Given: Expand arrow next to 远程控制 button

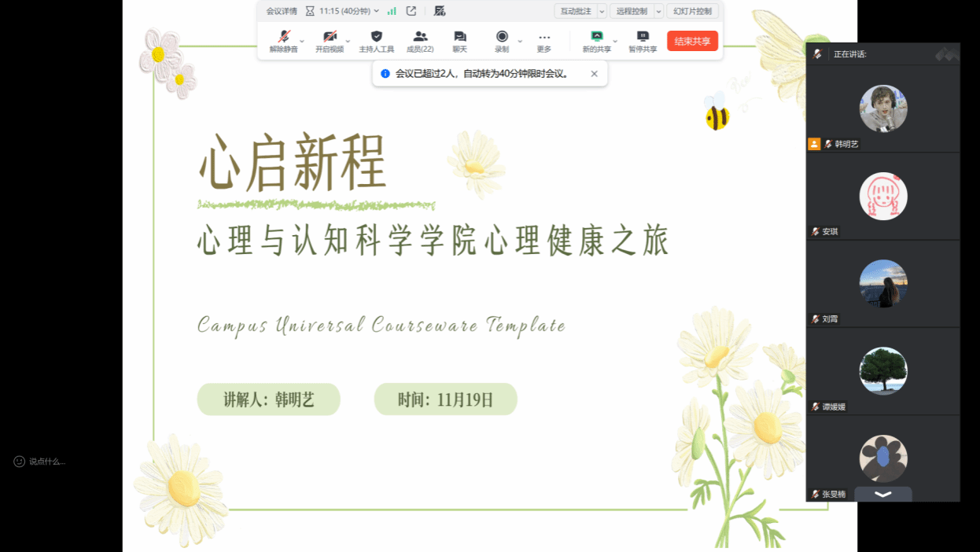Looking at the screenshot, I should point(659,11).
